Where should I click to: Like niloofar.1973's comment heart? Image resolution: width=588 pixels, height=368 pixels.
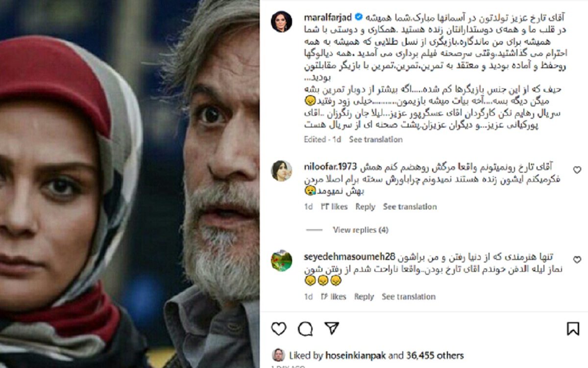577,170
